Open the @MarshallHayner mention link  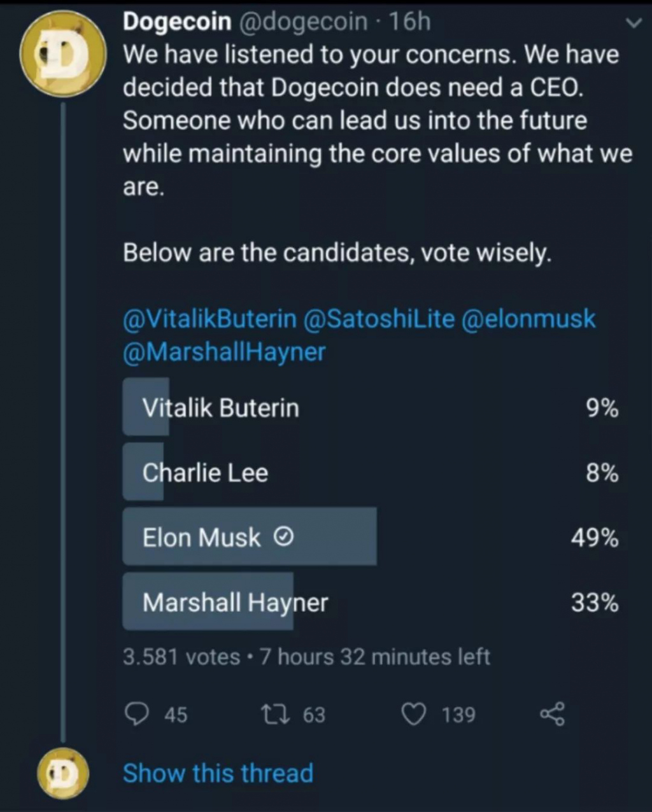(x=224, y=351)
